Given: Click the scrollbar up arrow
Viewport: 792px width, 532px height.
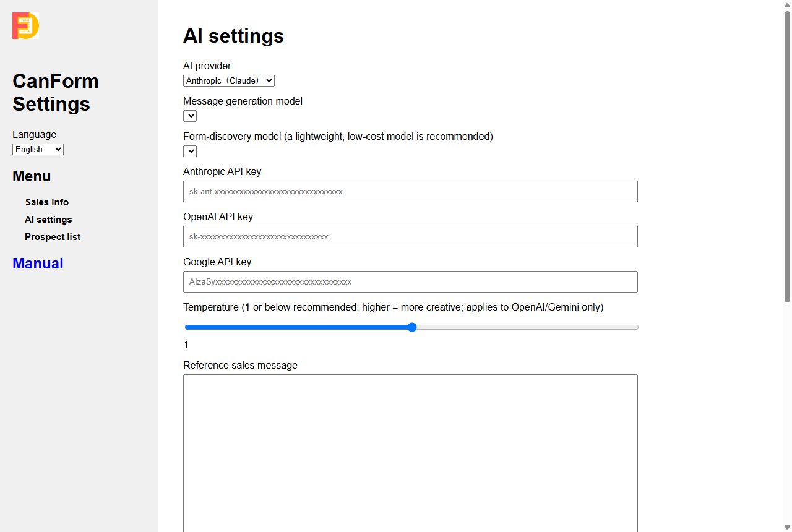Looking at the screenshot, I should pos(787,5).
